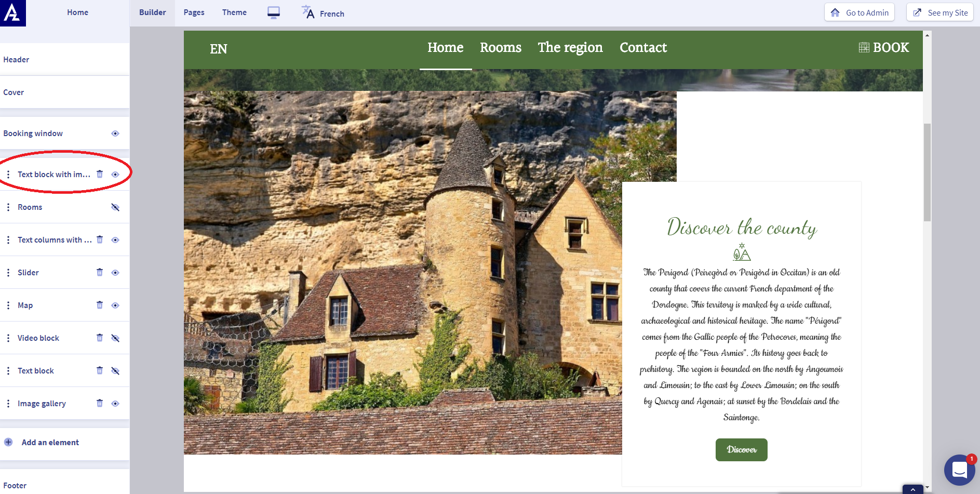Show the hidden Video block element

pyautogui.click(x=115, y=338)
